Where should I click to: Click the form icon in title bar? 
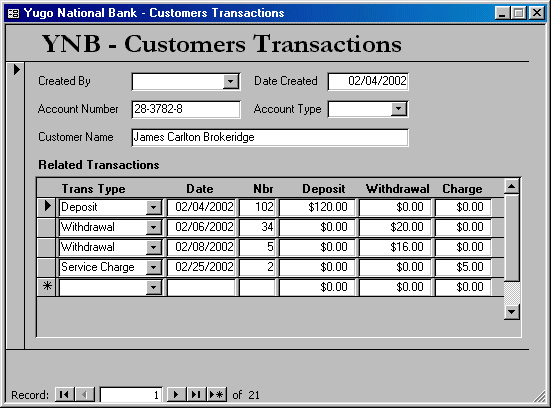click(13, 13)
